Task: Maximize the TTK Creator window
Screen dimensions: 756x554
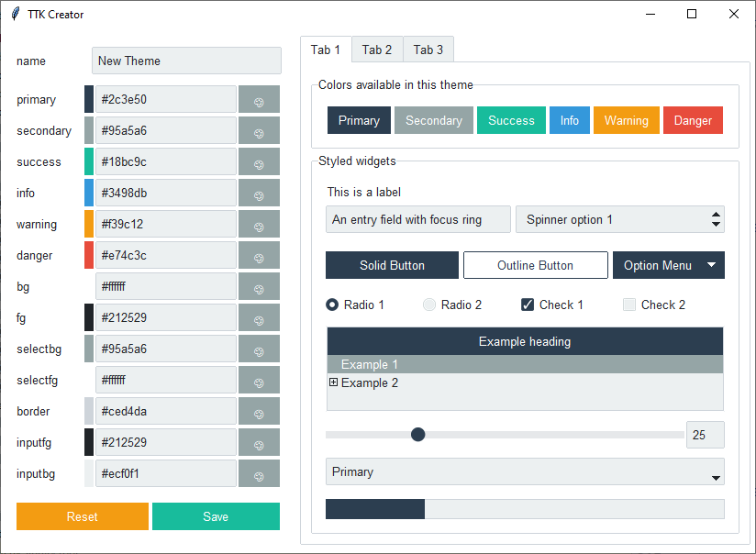Action: click(x=692, y=14)
